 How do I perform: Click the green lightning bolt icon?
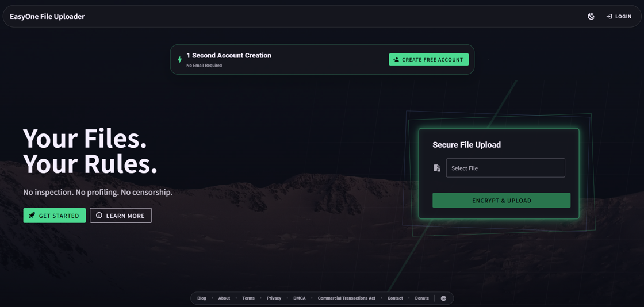coord(179,60)
